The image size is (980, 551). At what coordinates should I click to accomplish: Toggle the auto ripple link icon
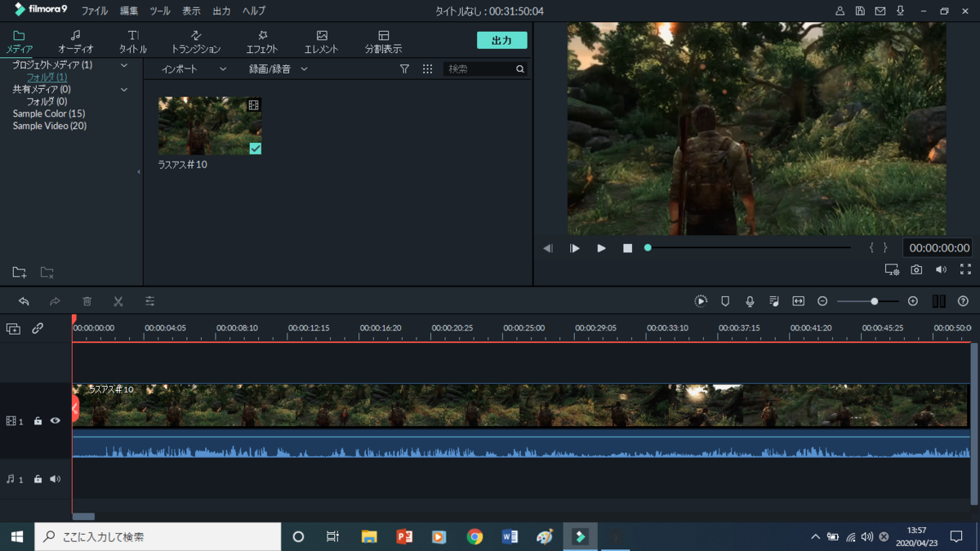pos(38,328)
